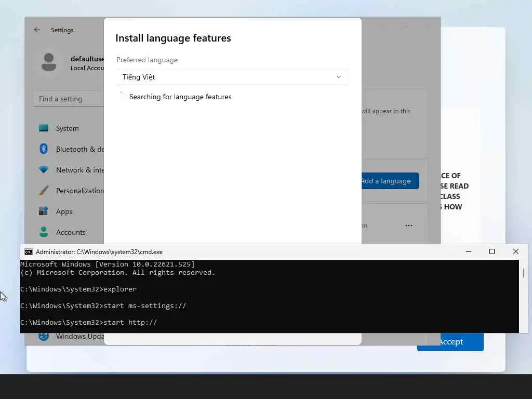Open Personalization settings category
Screen dimensions: 532x399
[x=79, y=191]
